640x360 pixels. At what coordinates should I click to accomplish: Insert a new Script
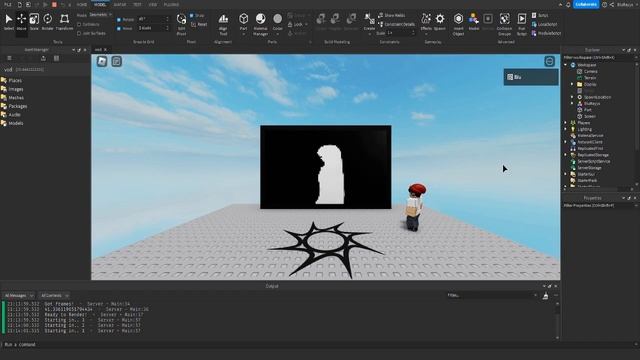click(x=540, y=16)
